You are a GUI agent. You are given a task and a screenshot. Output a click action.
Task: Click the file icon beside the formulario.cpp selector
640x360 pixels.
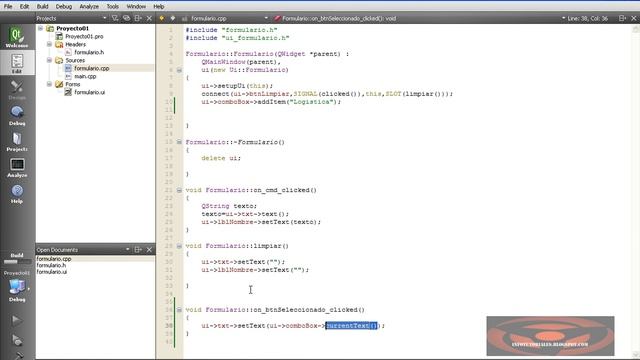point(184,18)
